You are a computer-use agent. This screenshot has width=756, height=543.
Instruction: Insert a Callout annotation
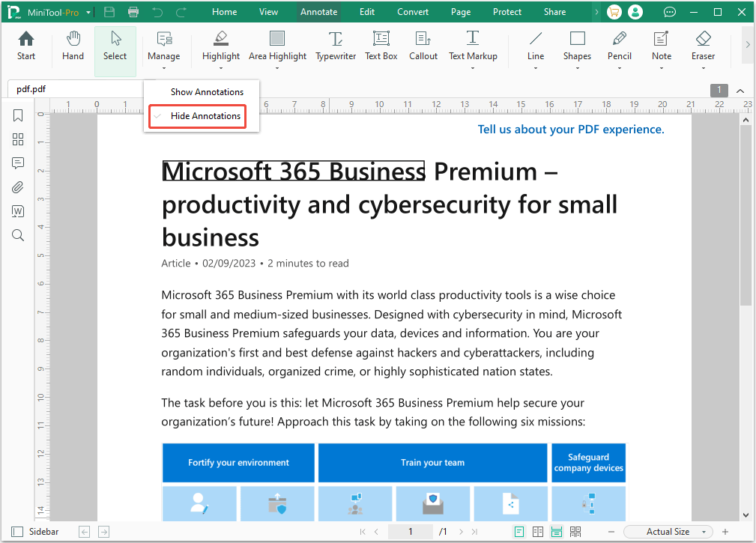click(x=423, y=49)
